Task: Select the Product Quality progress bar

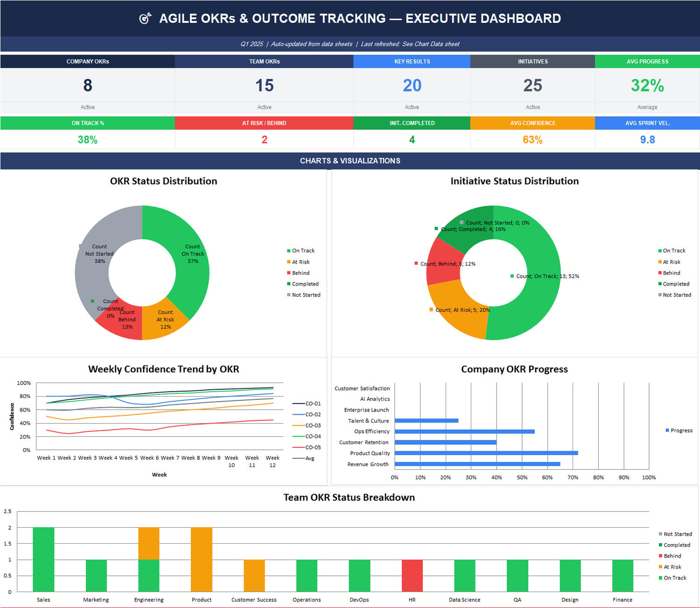Action: pyautogui.click(x=486, y=453)
